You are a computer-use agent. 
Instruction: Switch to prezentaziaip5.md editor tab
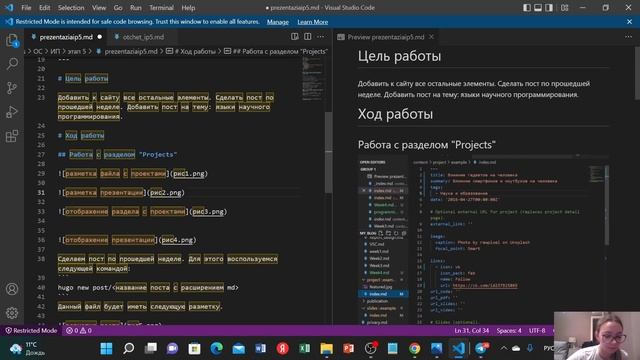pos(66,37)
